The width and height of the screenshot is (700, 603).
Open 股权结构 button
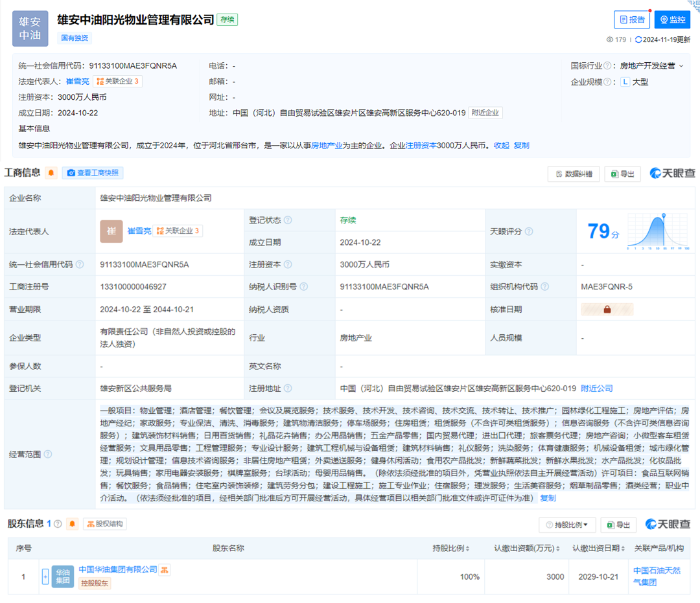[x=105, y=524]
